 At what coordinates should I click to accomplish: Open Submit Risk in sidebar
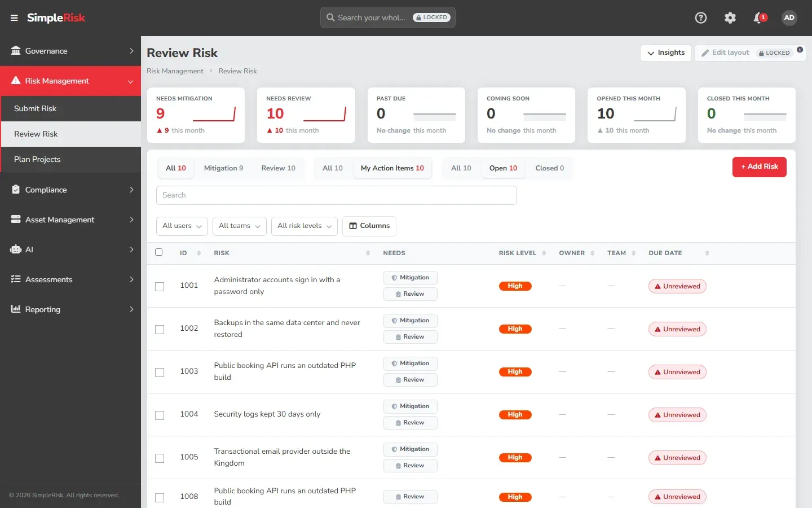70,108
